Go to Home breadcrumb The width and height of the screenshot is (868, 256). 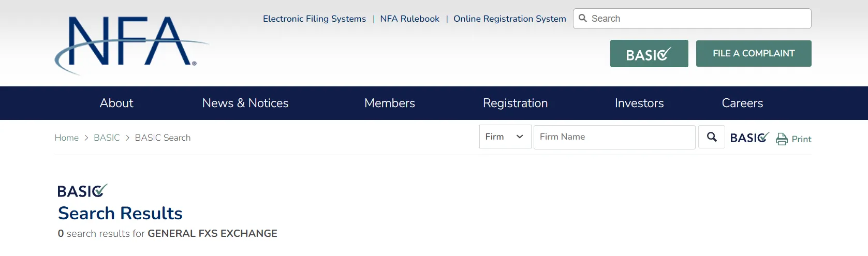click(67, 138)
